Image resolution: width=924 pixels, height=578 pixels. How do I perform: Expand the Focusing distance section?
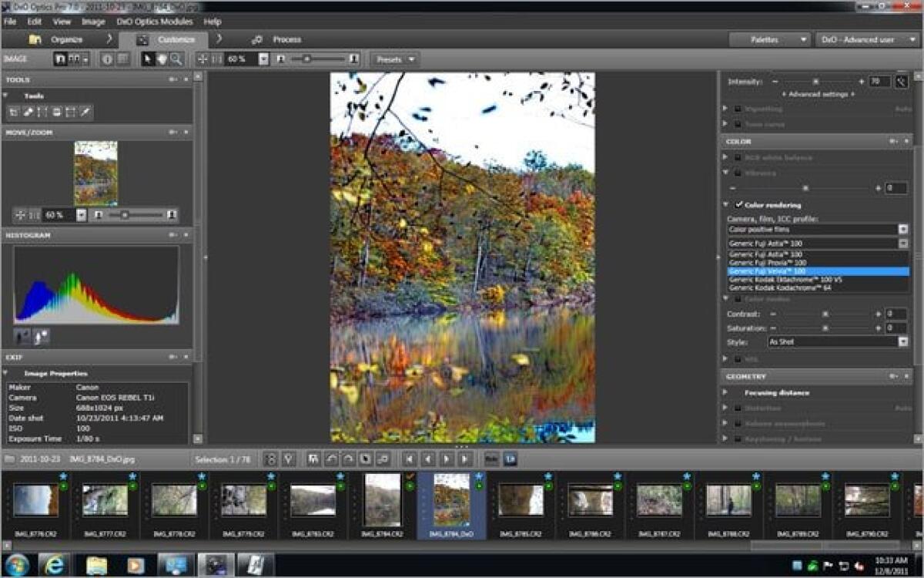click(x=724, y=392)
